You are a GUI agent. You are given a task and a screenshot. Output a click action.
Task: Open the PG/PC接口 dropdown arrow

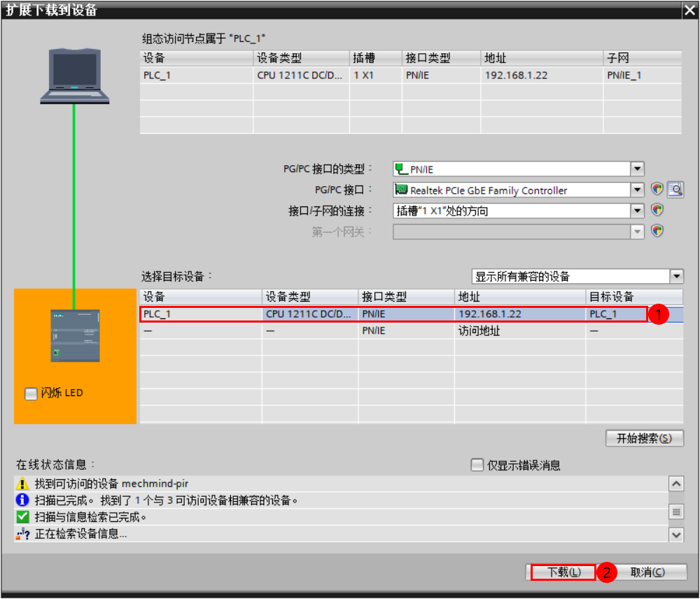click(637, 189)
